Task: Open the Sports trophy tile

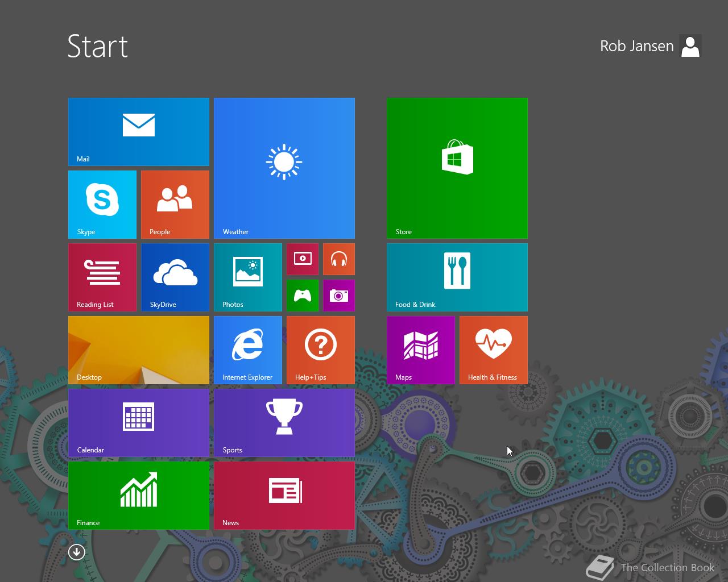Action: tap(284, 423)
